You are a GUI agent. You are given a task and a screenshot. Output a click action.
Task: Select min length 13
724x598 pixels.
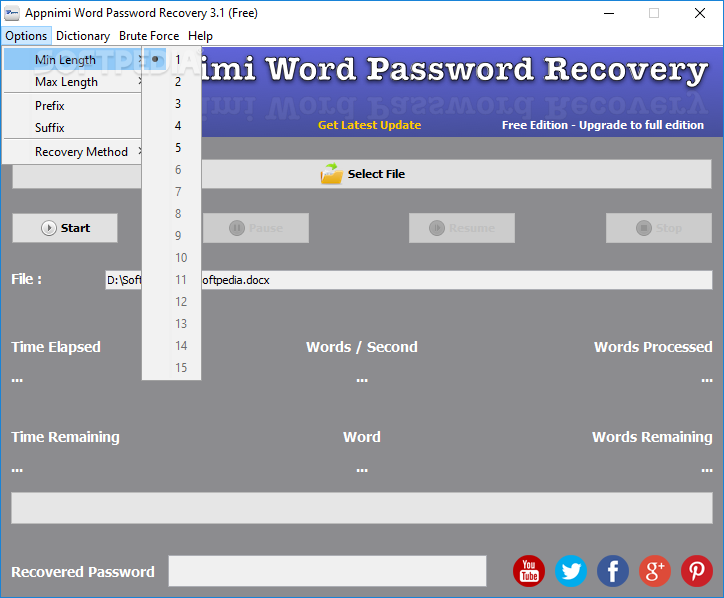tap(171, 324)
